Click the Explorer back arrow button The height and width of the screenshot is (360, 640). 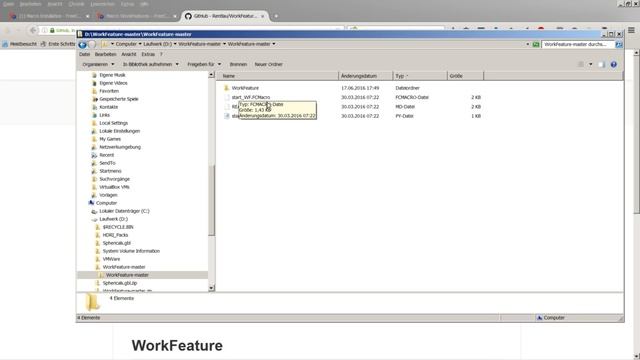click(x=82, y=44)
